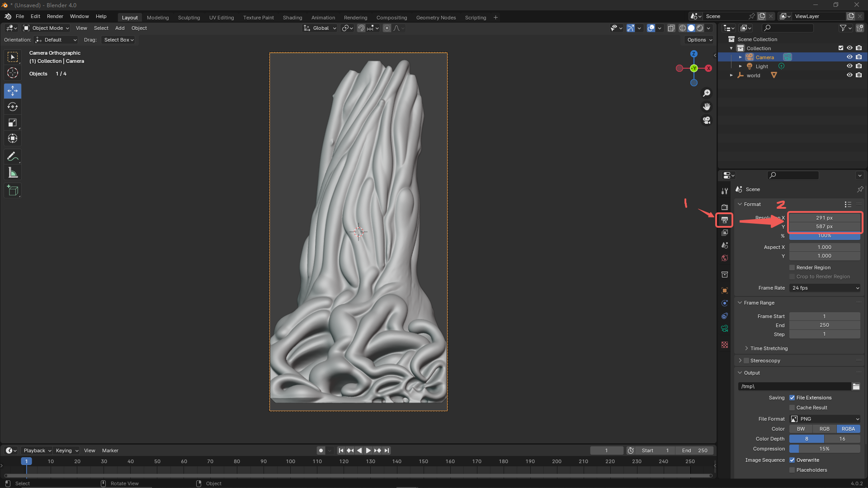Disable the File Extensions checkbox
This screenshot has height=488, width=868.
792,398
